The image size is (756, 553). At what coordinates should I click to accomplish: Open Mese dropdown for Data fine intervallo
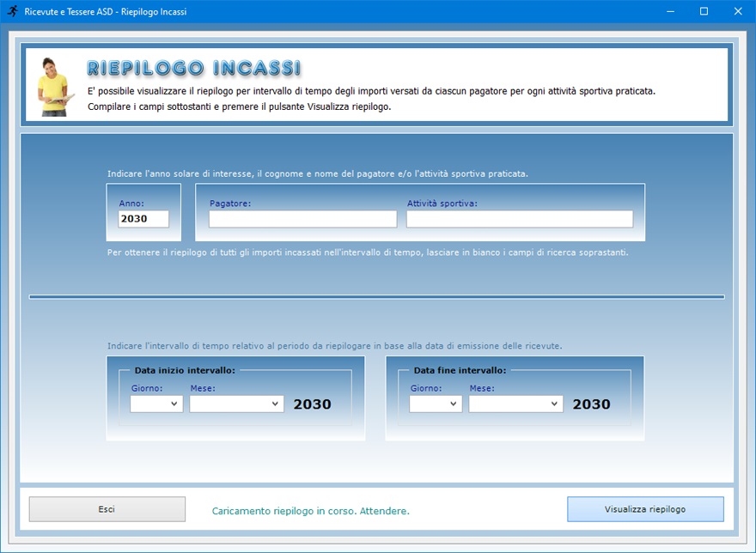[x=515, y=404]
